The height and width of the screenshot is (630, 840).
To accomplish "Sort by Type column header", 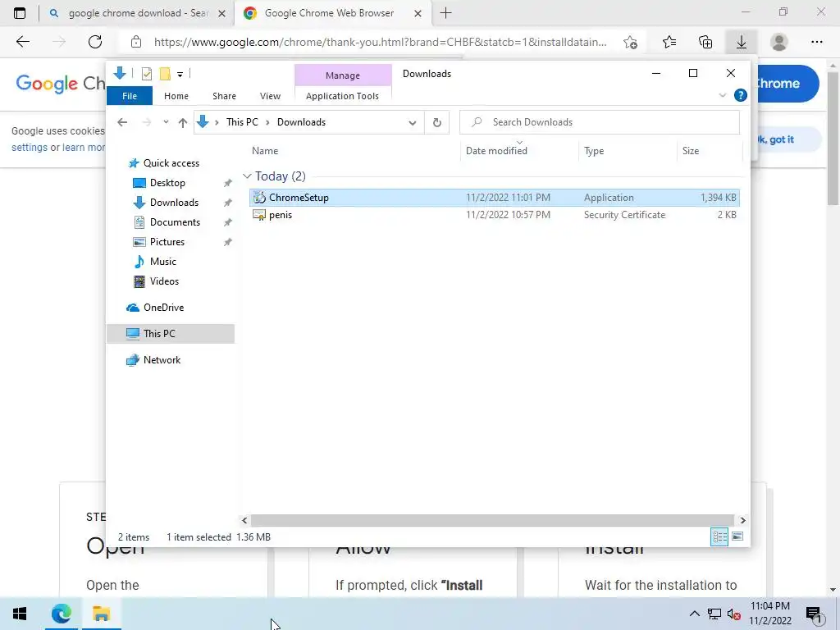I will click(628, 151).
